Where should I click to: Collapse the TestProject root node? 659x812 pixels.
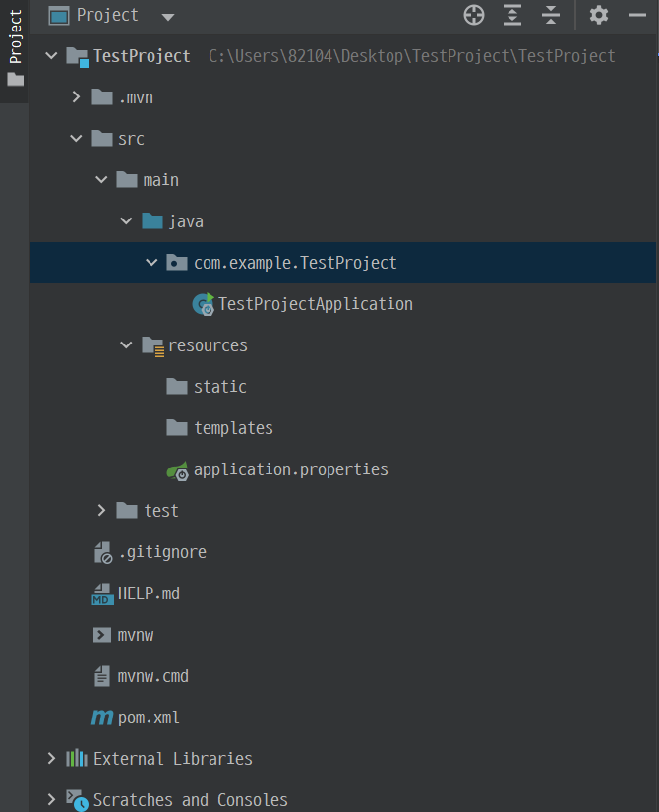[51, 55]
